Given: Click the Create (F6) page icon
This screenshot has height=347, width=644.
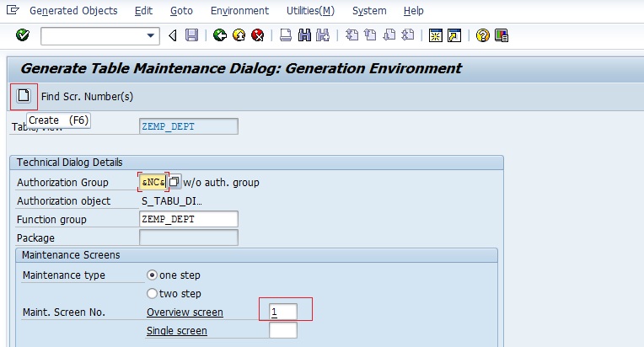Looking at the screenshot, I should click(24, 96).
